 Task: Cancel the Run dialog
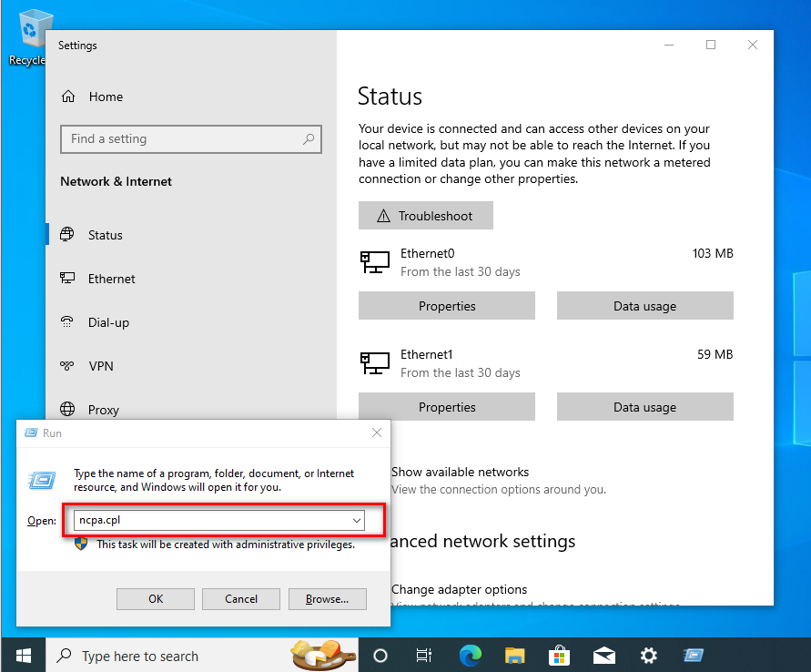241,598
